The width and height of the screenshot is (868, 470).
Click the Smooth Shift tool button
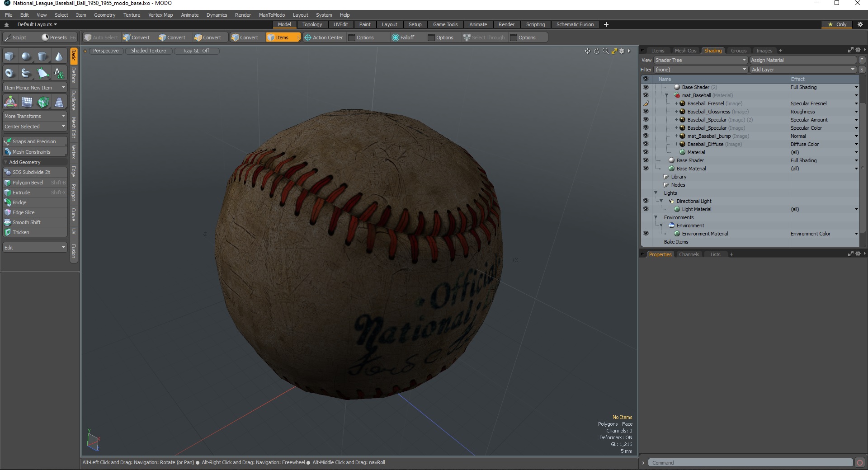click(35, 222)
